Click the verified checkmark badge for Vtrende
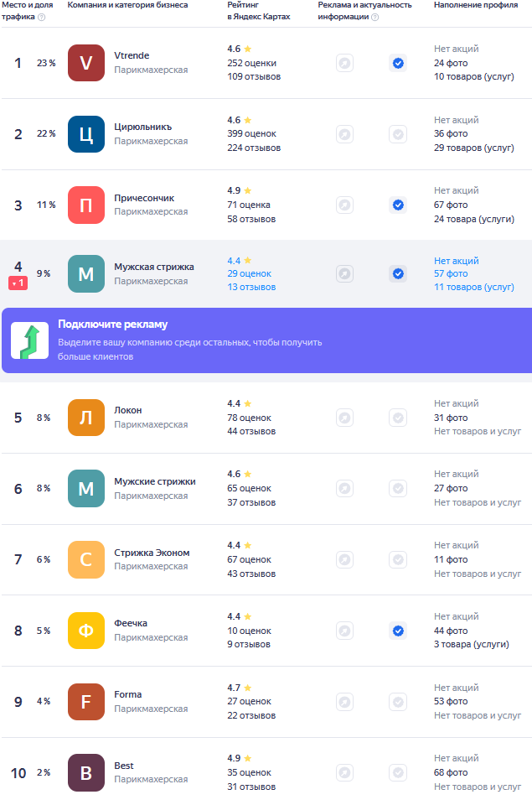The image size is (532, 805). coord(398,63)
